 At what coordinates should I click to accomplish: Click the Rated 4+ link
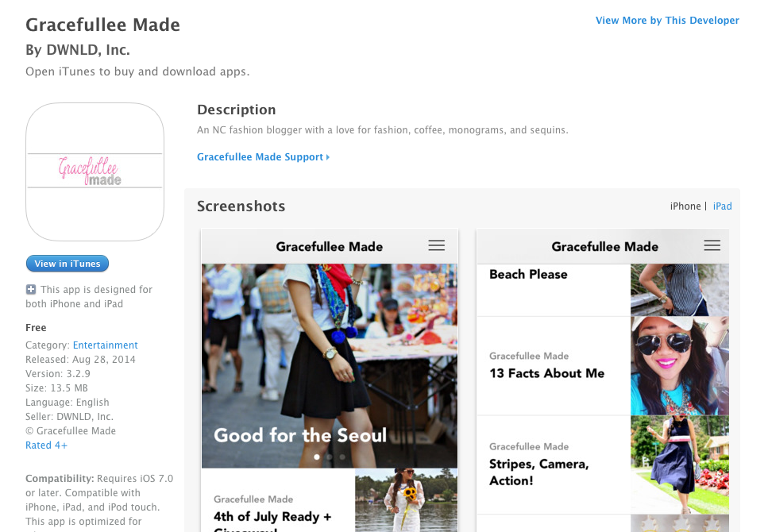(46, 445)
